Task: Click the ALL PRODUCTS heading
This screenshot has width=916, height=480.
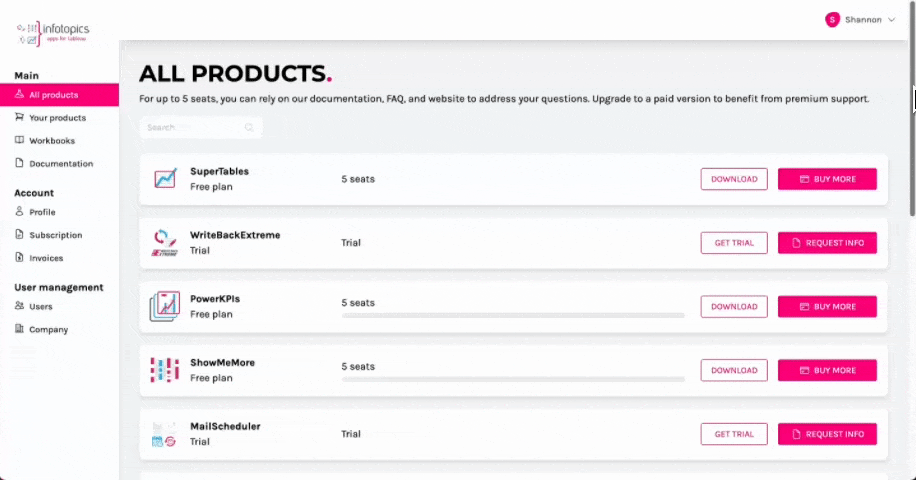Action: point(235,73)
